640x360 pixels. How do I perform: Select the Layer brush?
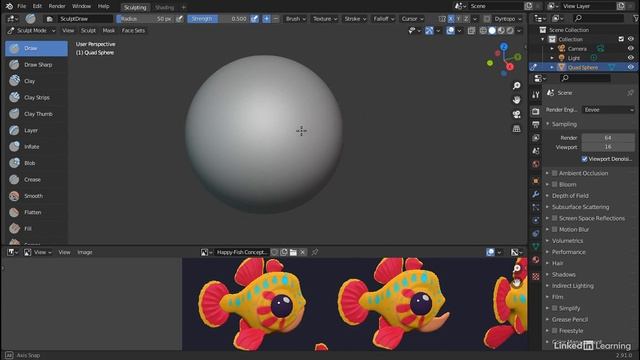coord(36,130)
